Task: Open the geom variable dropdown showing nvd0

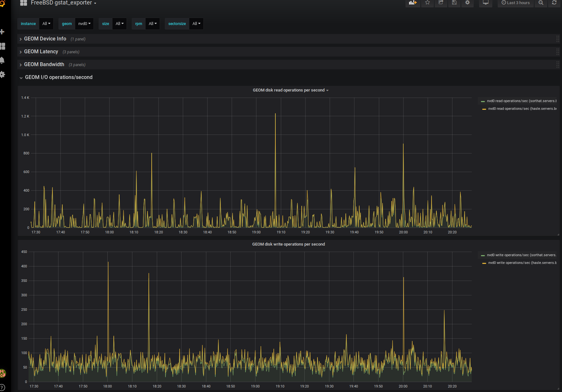Action: 84,24
